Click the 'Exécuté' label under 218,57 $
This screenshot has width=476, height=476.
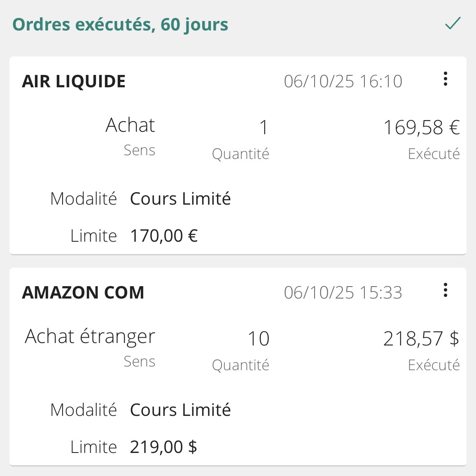[x=434, y=365]
